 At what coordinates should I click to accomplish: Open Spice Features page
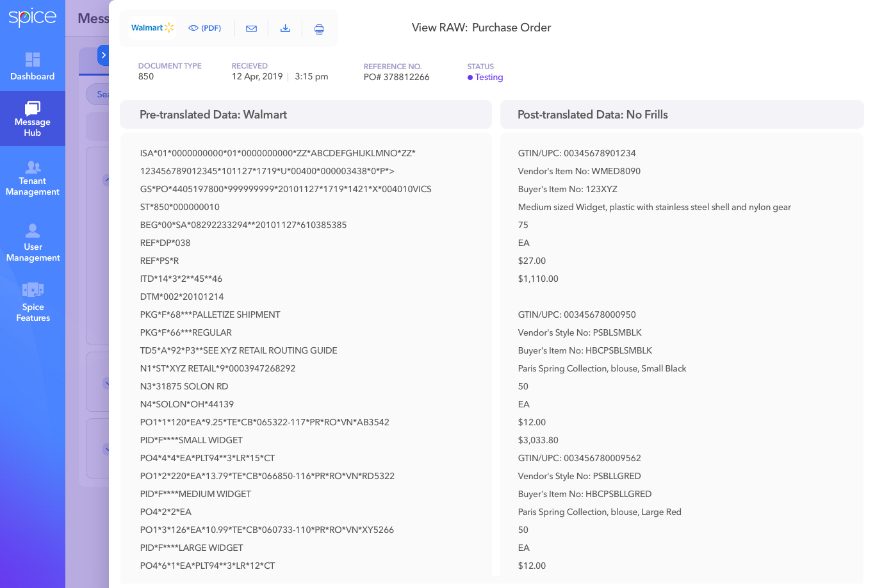(33, 302)
